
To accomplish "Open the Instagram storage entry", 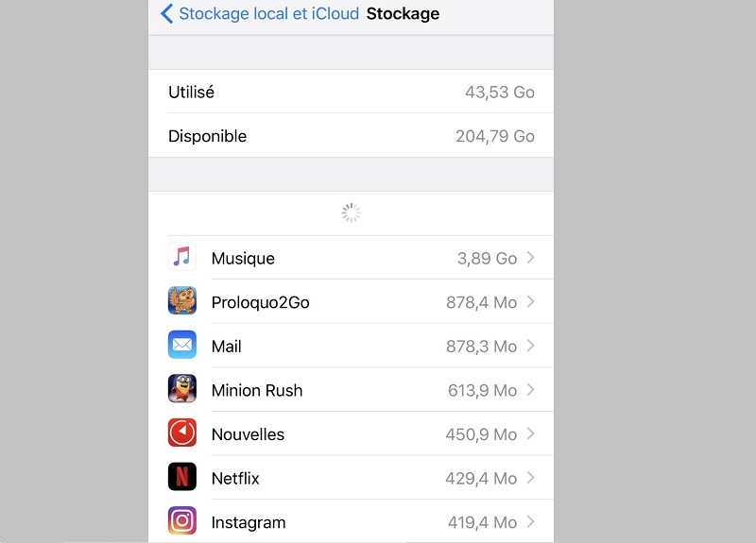I will [351, 522].
